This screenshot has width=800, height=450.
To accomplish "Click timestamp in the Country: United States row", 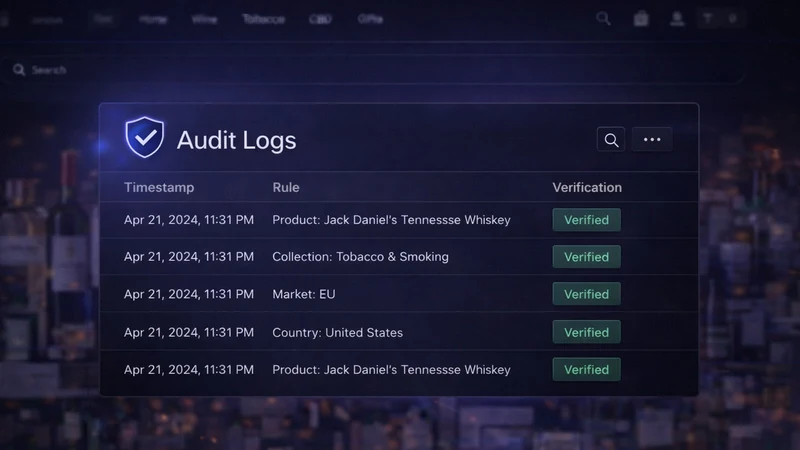I will click(189, 332).
